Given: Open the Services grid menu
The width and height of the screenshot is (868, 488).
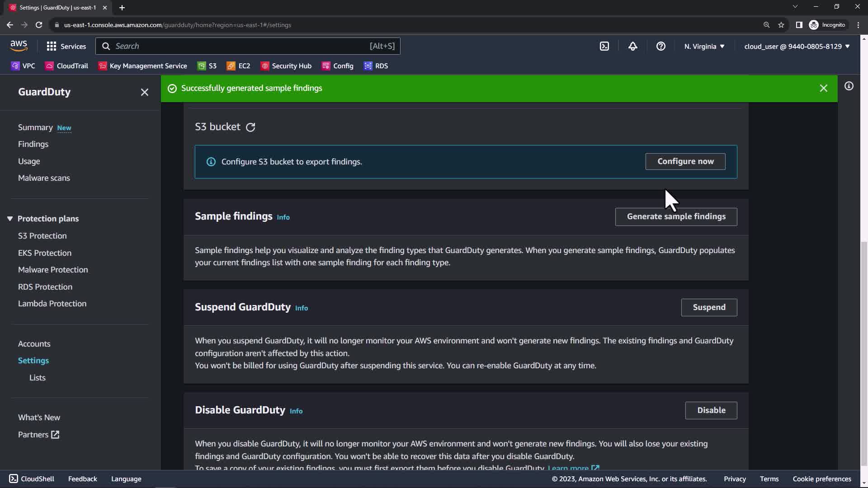Looking at the screenshot, I should point(66,46).
